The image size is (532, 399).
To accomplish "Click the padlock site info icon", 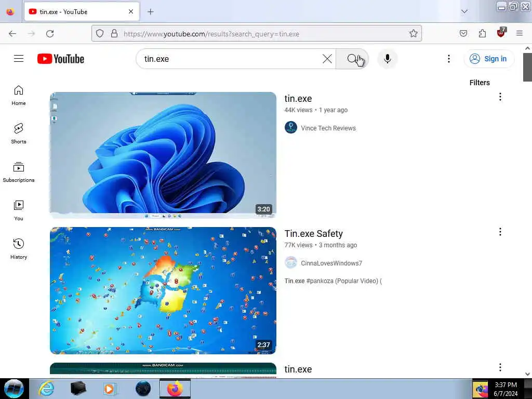I will point(114,33).
